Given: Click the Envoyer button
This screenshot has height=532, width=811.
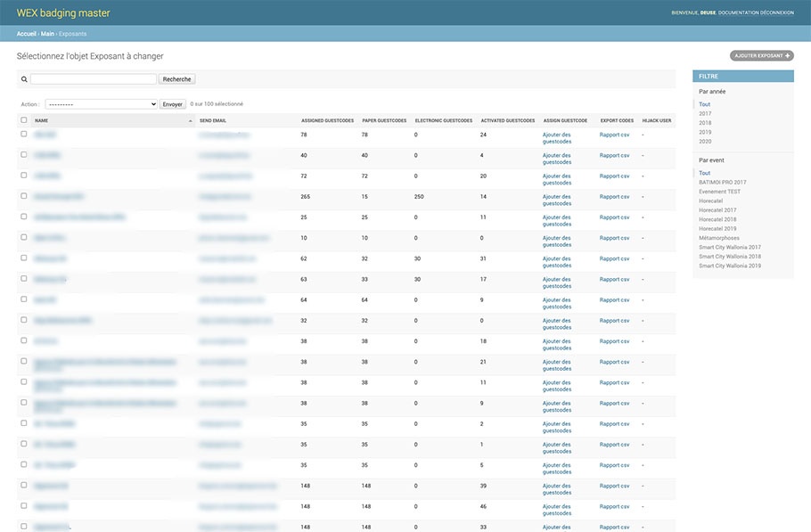Looking at the screenshot, I should pos(173,104).
